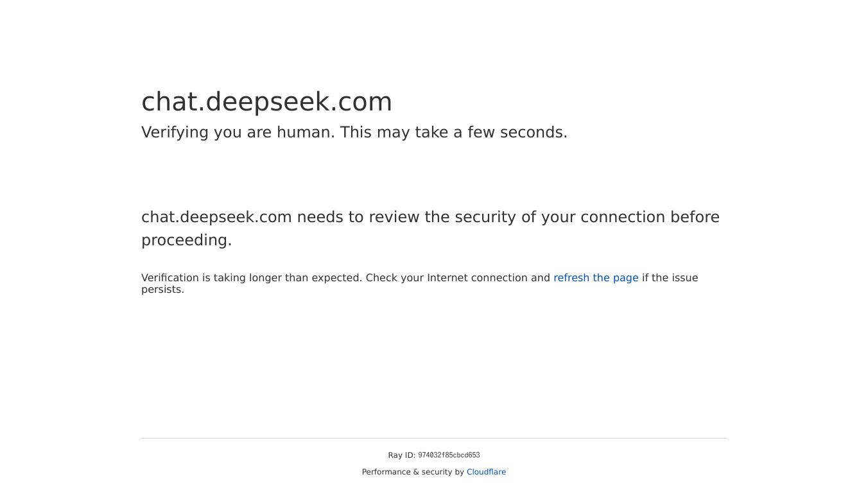Click "Check your Internet connection and" sentence

[x=458, y=278]
